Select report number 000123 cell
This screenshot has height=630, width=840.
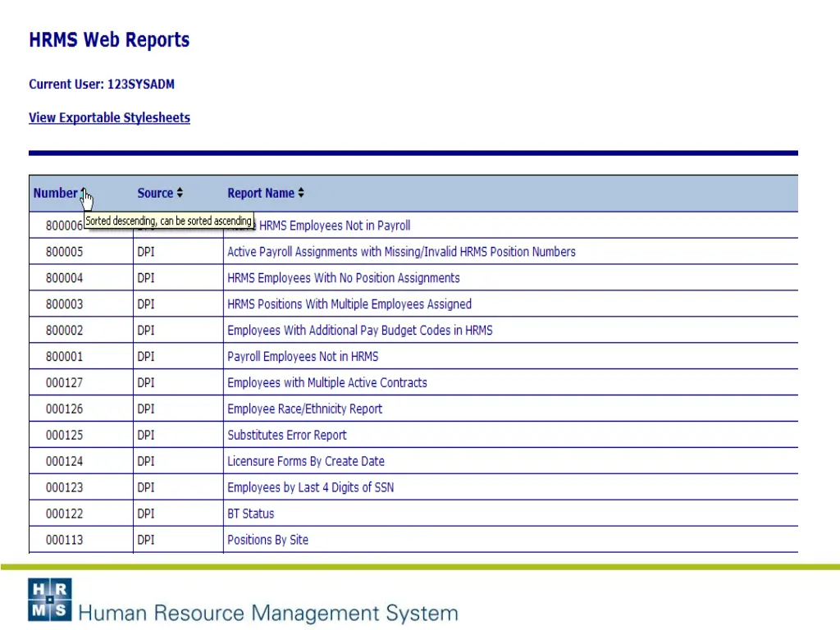coord(64,488)
